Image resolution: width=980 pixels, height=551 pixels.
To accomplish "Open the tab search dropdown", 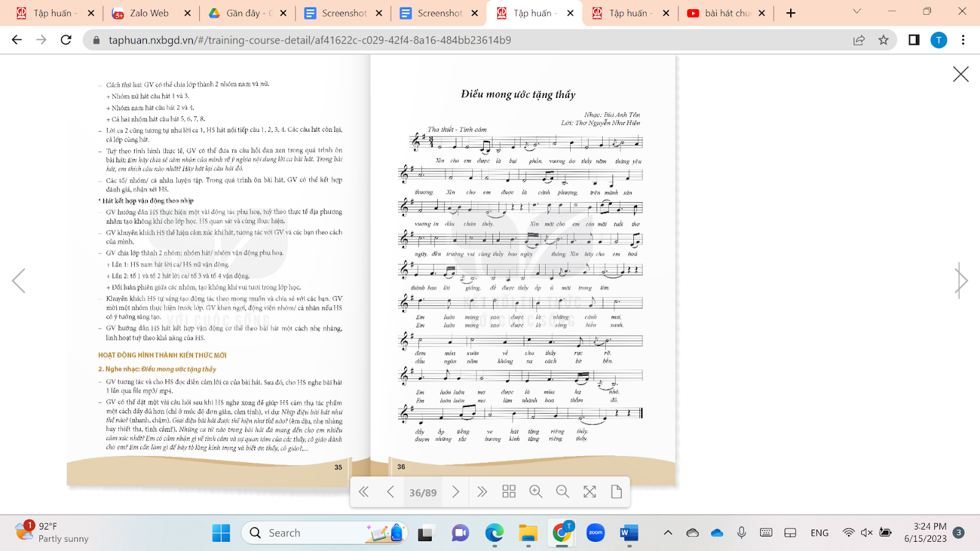I will pos(857,11).
